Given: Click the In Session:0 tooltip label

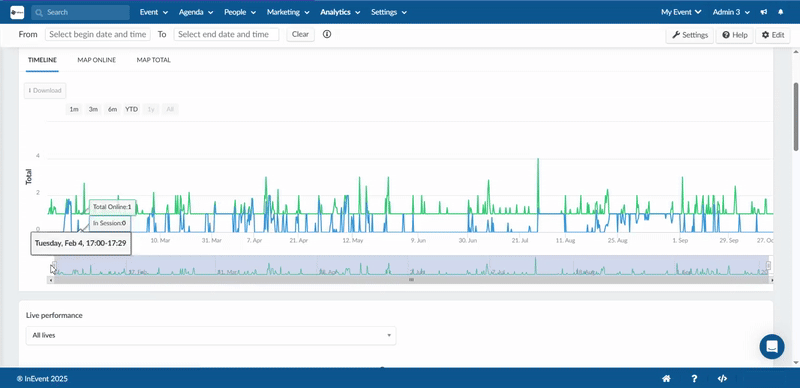Looking at the screenshot, I should coord(110,223).
